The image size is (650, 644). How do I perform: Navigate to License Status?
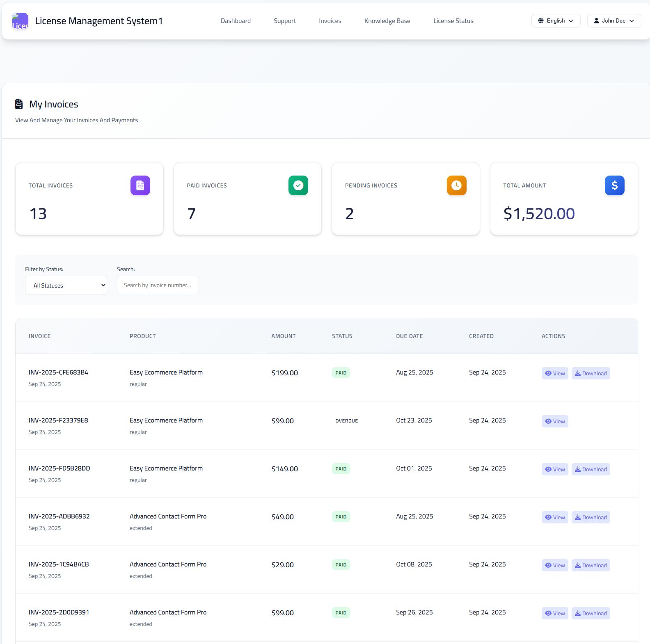point(453,21)
